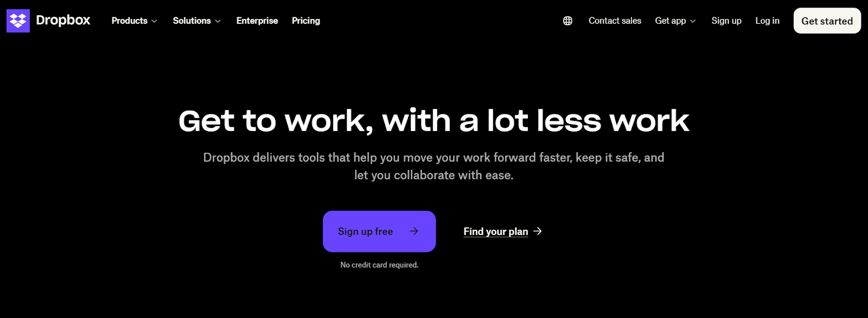Expand the Get app chevron arrow

point(693,21)
